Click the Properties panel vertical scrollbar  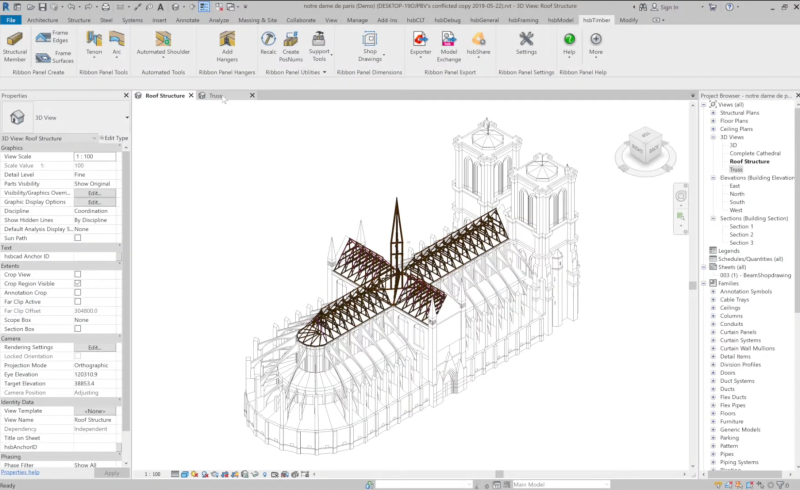126,291
